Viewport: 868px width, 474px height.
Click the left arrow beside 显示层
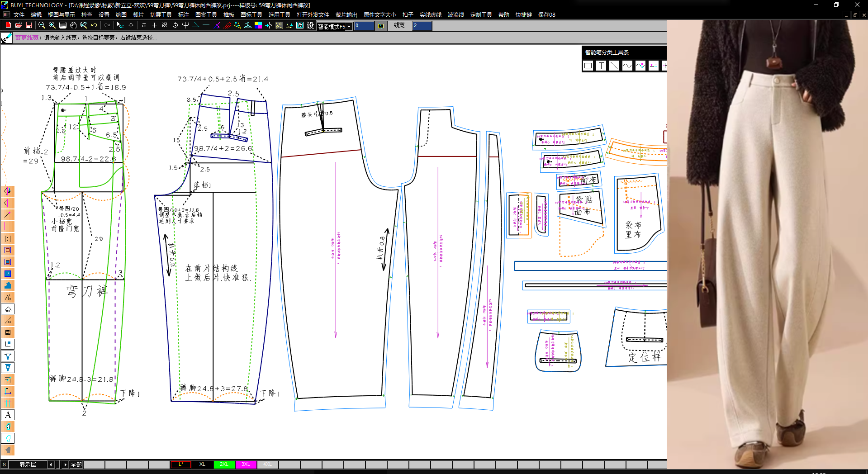[51, 465]
